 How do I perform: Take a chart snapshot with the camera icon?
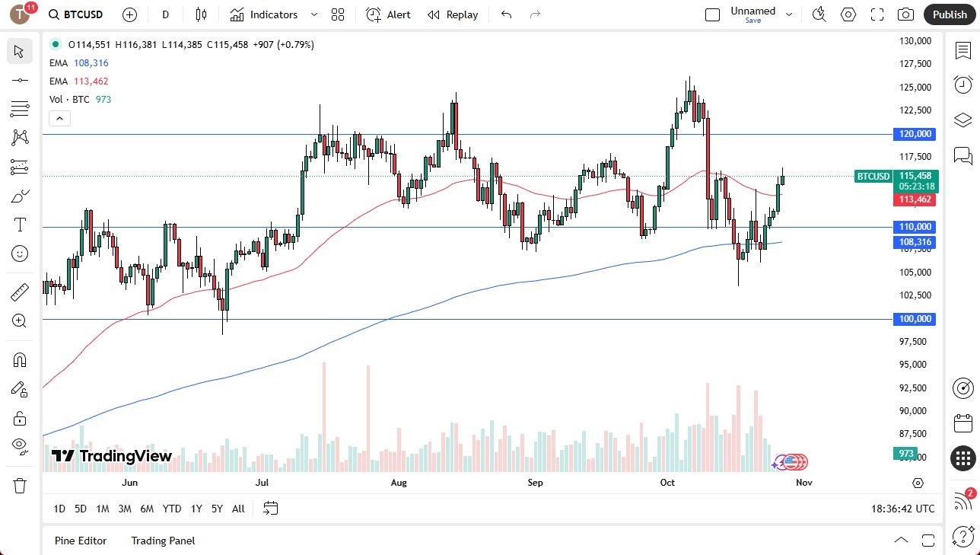tap(905, 14)
